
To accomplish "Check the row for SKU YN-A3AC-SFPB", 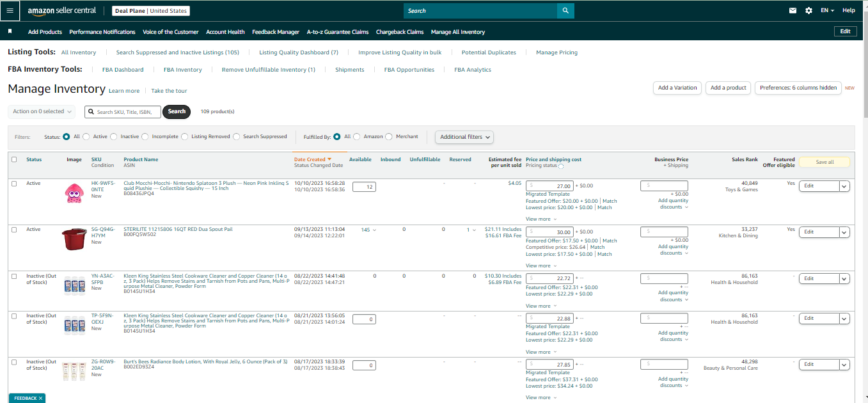I will (14, 276).
